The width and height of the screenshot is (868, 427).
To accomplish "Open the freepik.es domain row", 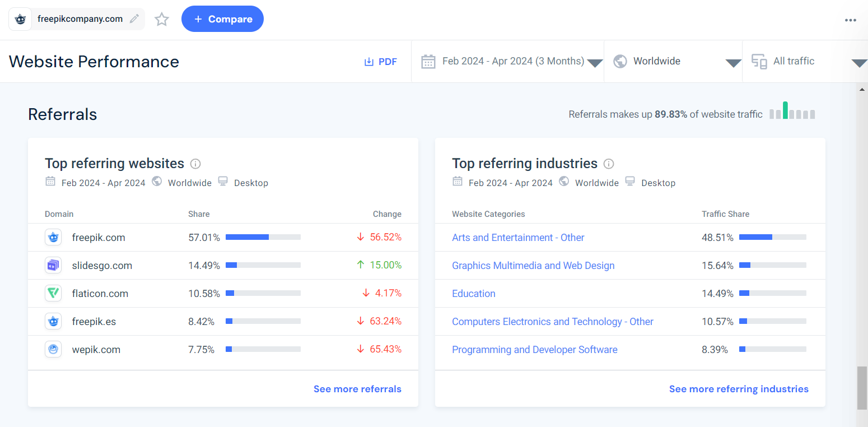I will click(x=223, y=322).
